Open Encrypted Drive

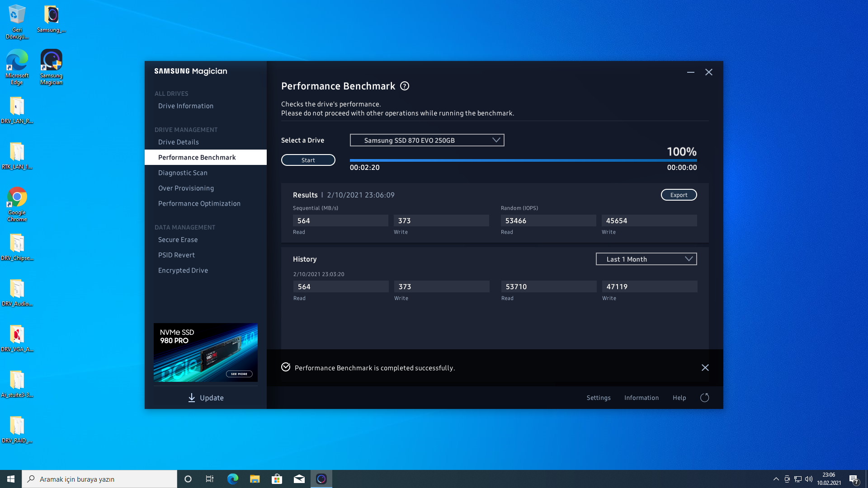pyautogui.click(x=183, y=270)
